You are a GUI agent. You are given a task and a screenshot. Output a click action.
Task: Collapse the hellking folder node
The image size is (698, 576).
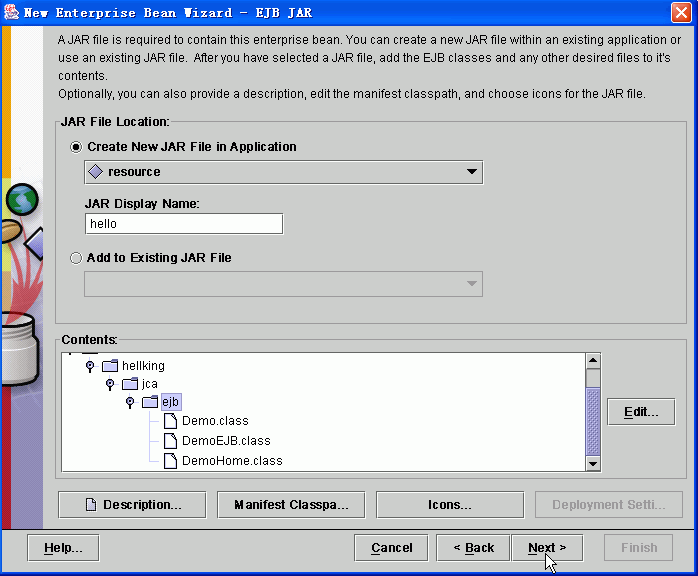pyautogui.click(x=90, y=366)
